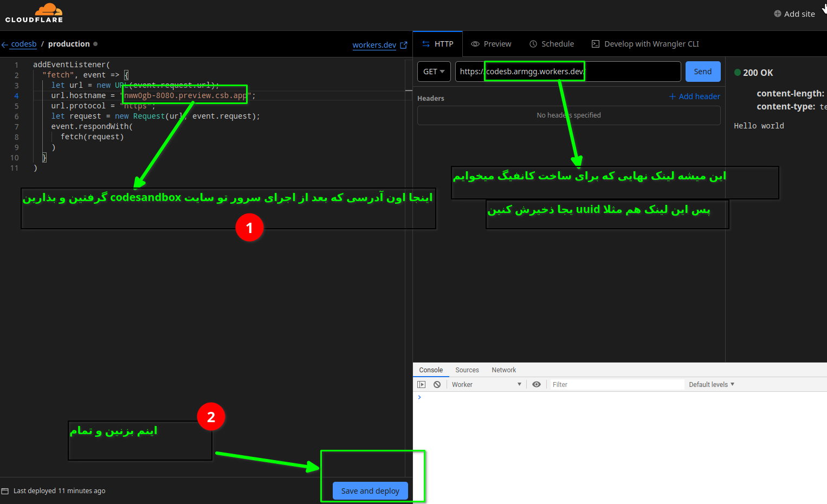Viewport: 827px width, 504px height.
Task: Open the GET method dropdown
Action: click(434, 72)
